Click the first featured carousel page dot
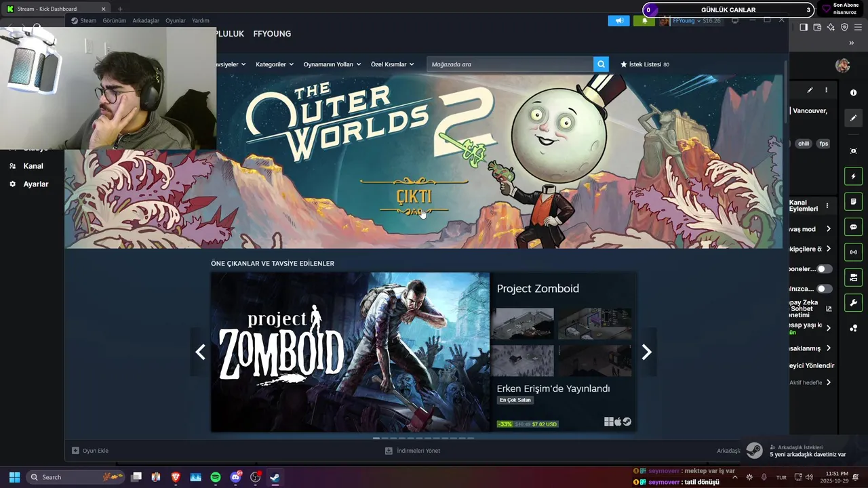Viewport: 868px width, 488px height. coord(376,439)
